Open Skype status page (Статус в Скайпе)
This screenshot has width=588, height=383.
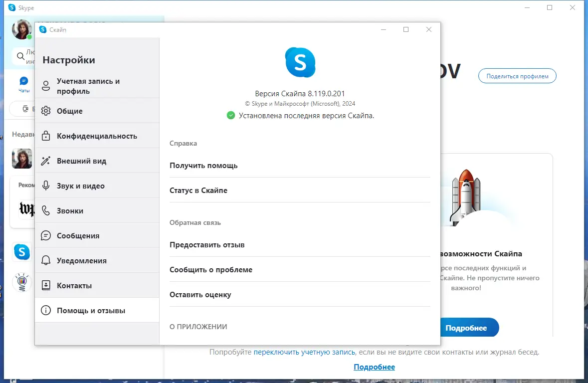click(300, 190)
